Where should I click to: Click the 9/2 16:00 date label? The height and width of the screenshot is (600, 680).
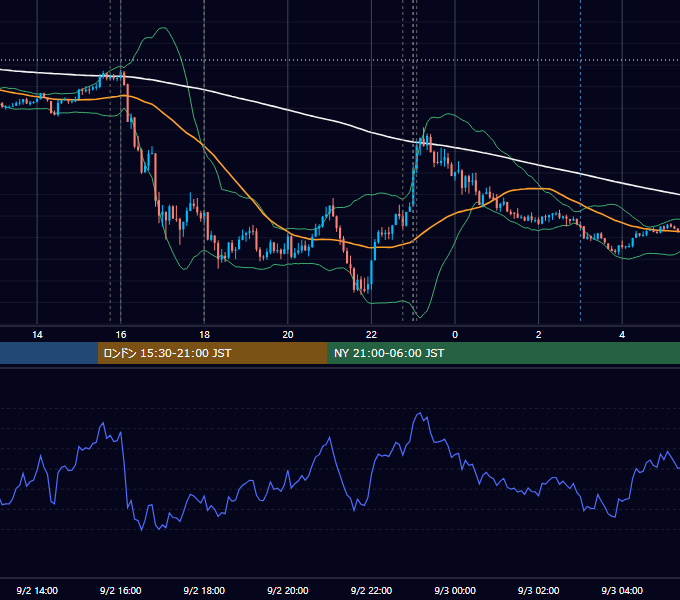pyautogui.click(x=121, y=590)
